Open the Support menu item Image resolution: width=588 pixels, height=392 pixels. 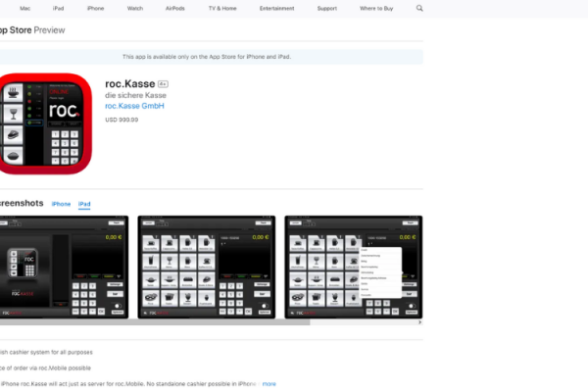(x=327, y=8)
